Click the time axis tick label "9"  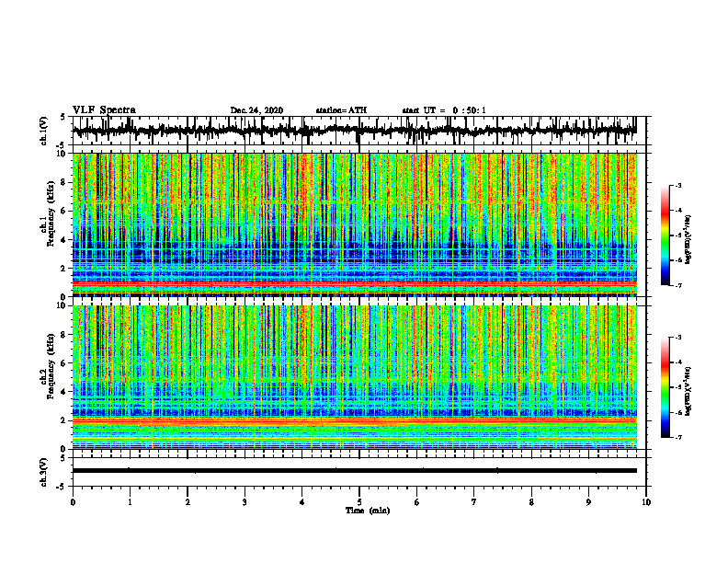tap(588, 502)
